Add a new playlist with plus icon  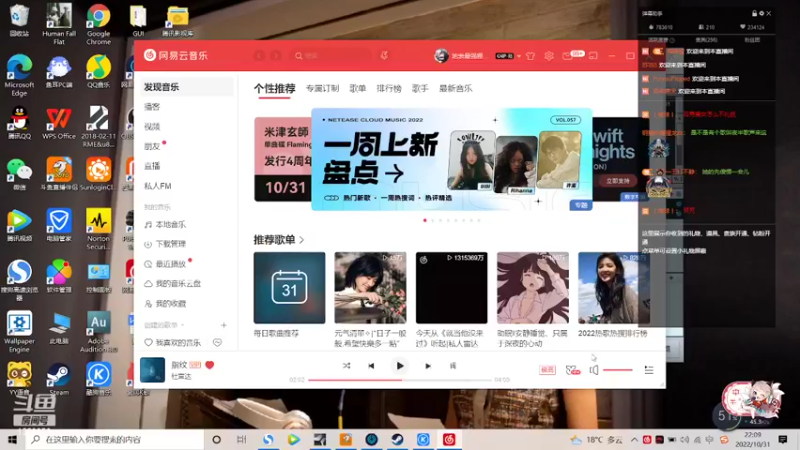(223, 325)
